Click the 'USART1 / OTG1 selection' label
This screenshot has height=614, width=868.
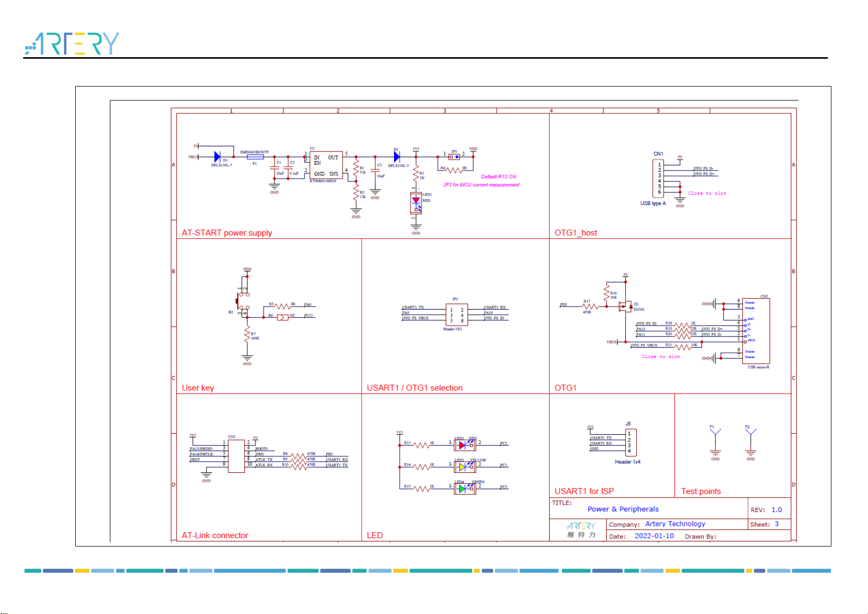coord(415,388)
